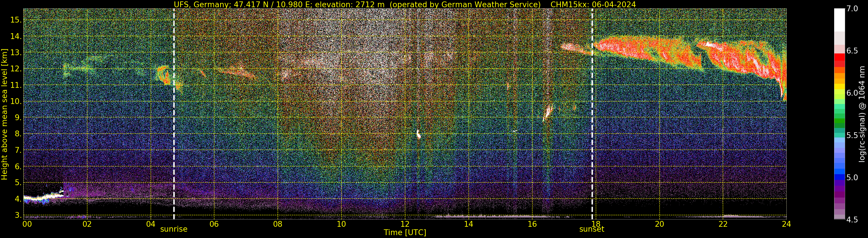Click the small red cloud patch near 12 km before sunrise
868x238 pixels.
point(163,75)
